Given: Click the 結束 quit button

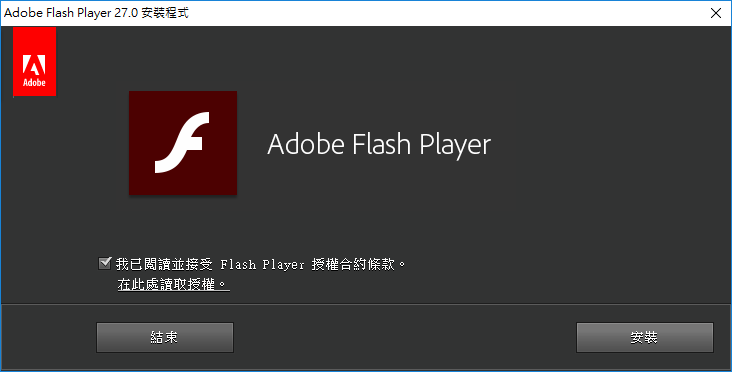Looking at the screenshot, I should [x=165, y=337].
